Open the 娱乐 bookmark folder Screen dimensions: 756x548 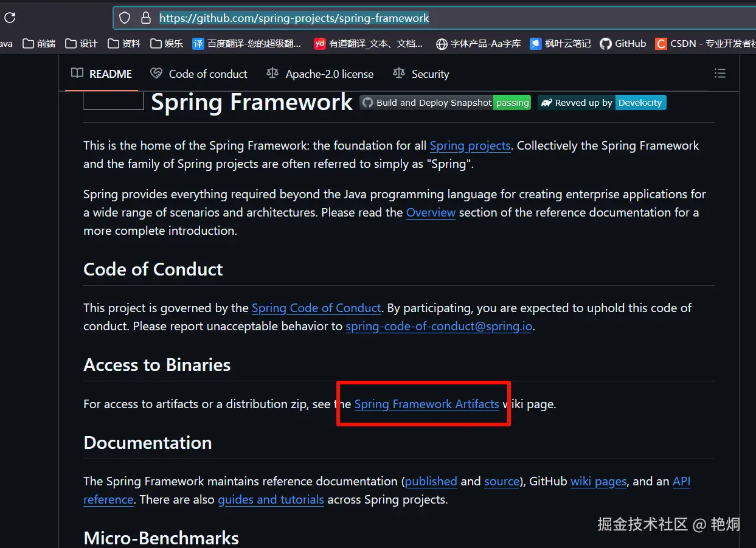tap(167, 43)
